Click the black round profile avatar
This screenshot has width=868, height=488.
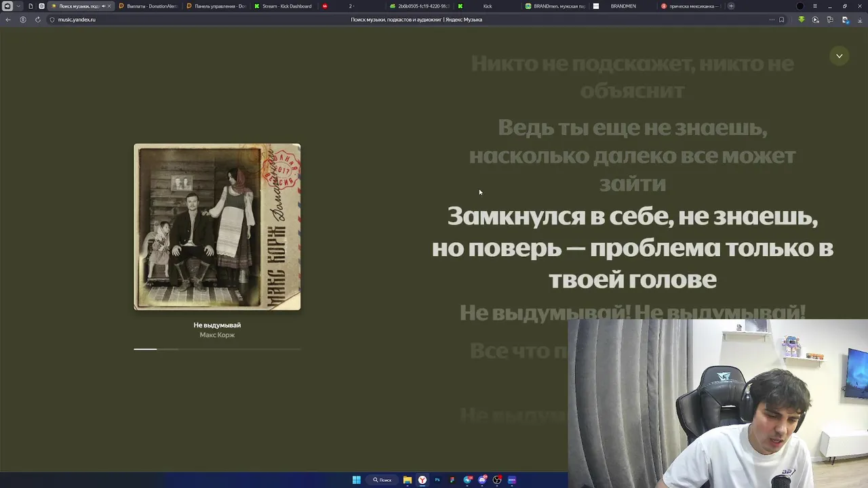pos(800,6)
